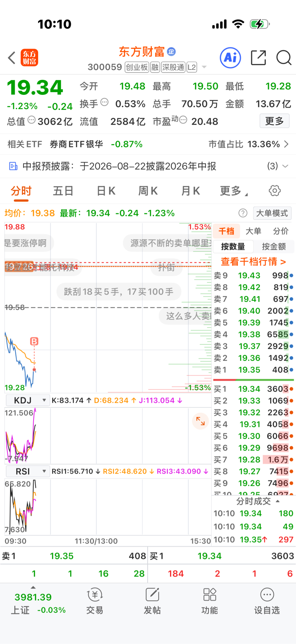296x644 pixels.
Task: Tap the 市盈 info bubble icon
Action: click(183, 120)
